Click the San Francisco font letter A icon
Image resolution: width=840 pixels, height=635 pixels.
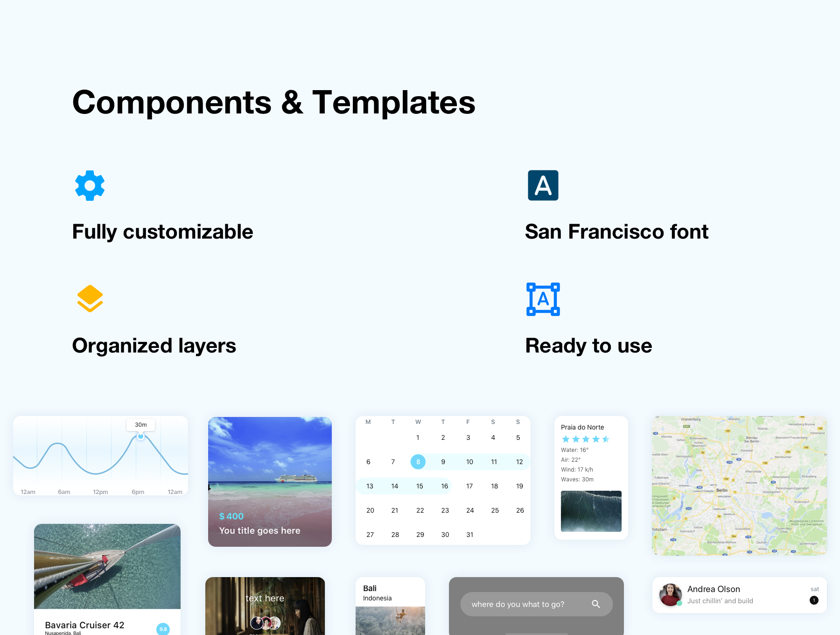click(543, 185)
